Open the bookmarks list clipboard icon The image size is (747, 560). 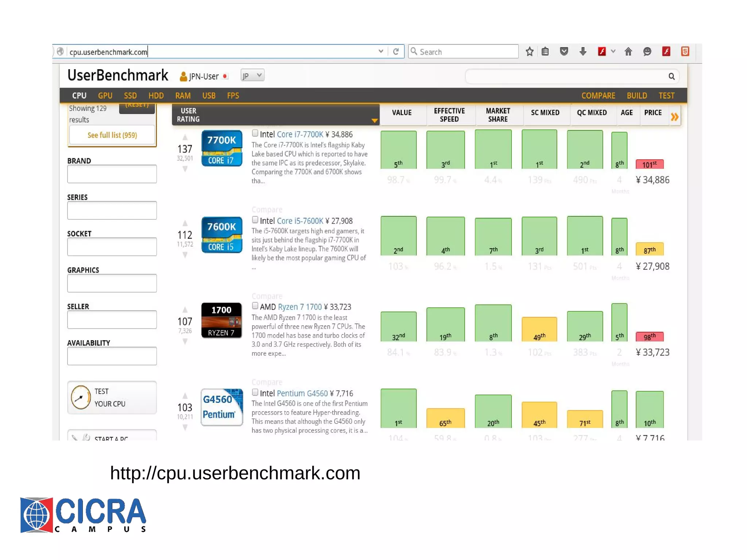point(545,52)
